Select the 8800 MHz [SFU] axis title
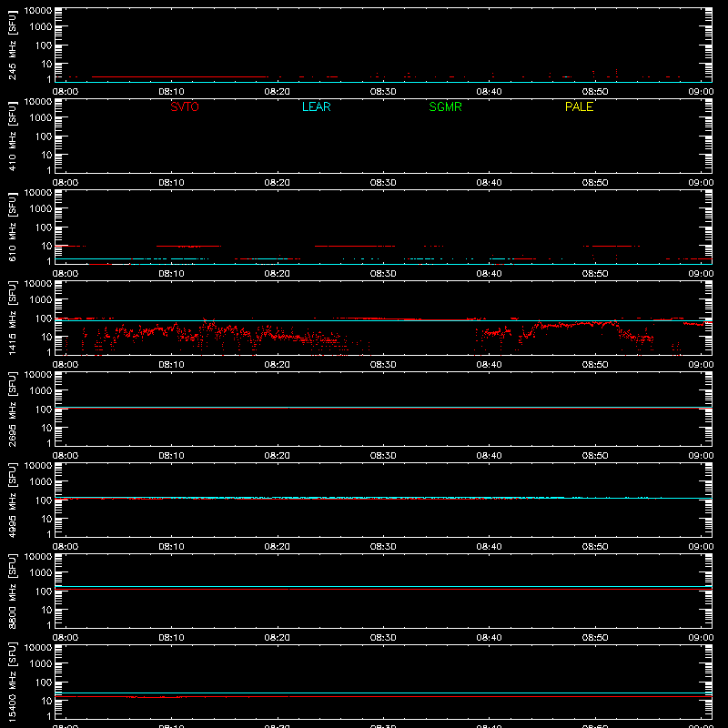This screenshot has height=728, width=728. (12, 591)
